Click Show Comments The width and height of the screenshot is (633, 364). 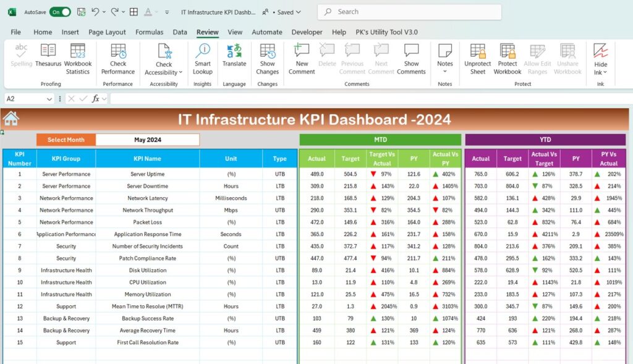(411, 59)
